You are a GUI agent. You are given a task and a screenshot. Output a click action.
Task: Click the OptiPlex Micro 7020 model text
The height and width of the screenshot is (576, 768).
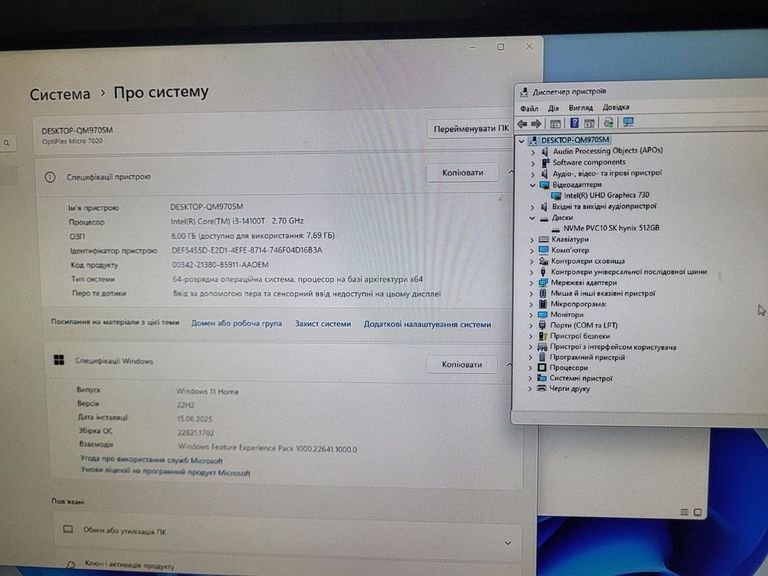click(72, 141)
